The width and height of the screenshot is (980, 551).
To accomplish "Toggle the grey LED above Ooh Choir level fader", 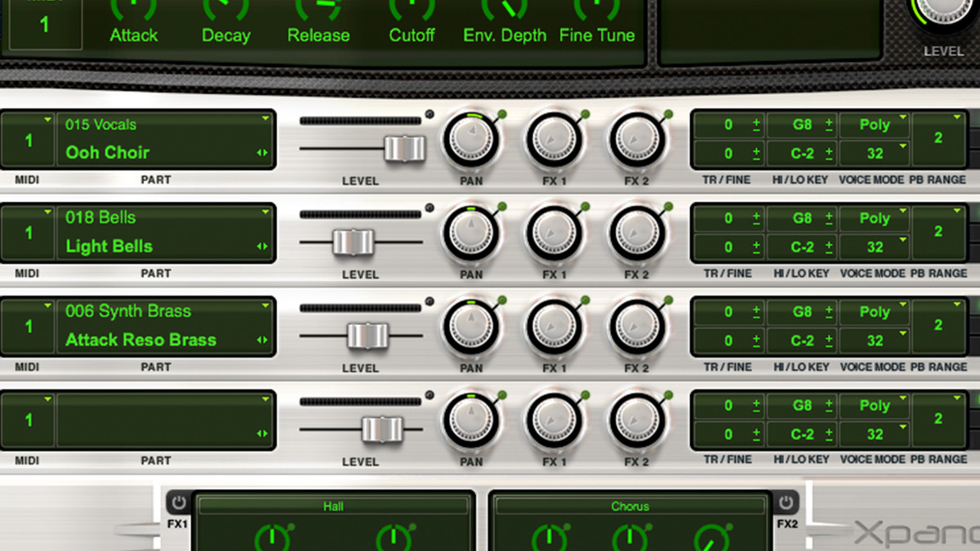I will (430, 114).
